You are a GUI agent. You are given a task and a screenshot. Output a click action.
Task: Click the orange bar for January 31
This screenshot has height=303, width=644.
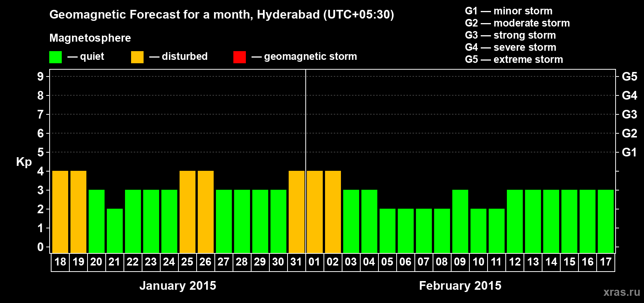point(297,212)
